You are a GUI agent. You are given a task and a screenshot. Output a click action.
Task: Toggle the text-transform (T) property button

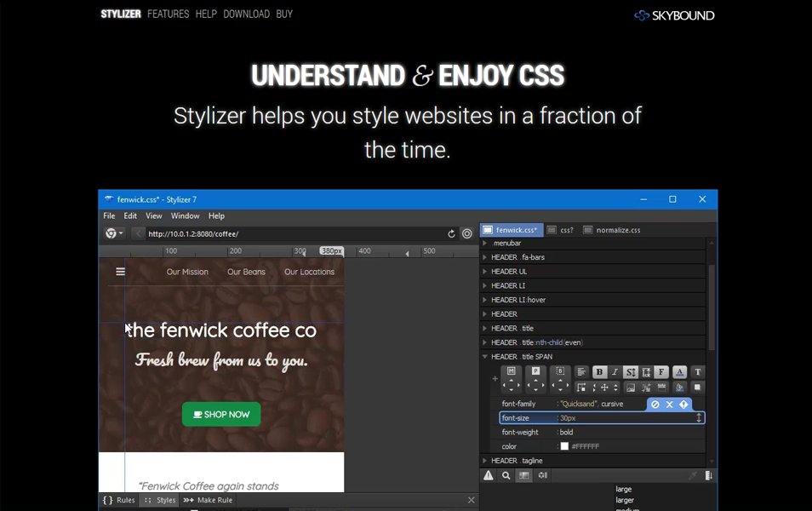point(698,372)
